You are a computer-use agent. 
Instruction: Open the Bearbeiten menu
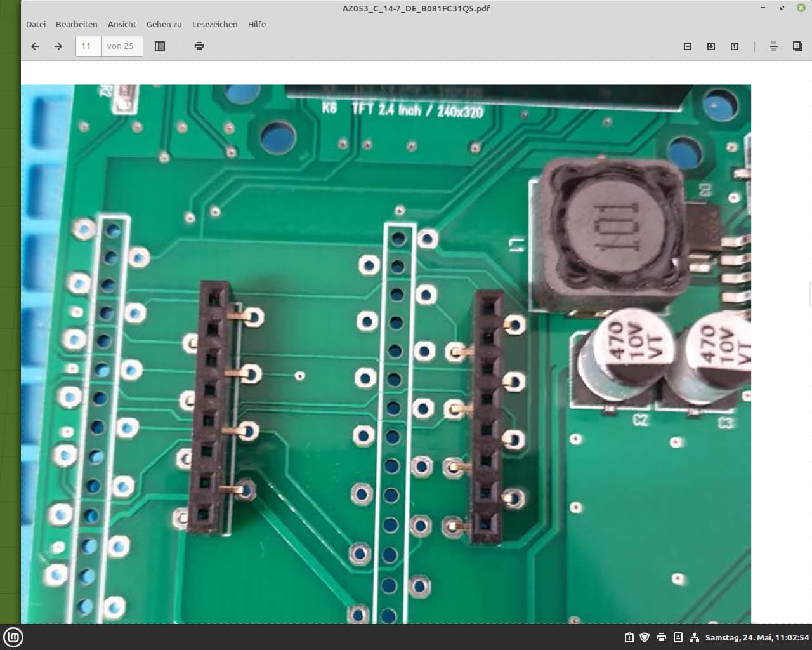point(76,24)
